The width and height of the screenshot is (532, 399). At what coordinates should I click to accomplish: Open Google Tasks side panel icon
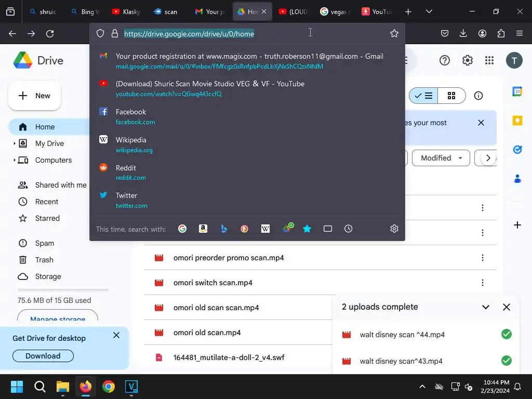tap(517, 149)
